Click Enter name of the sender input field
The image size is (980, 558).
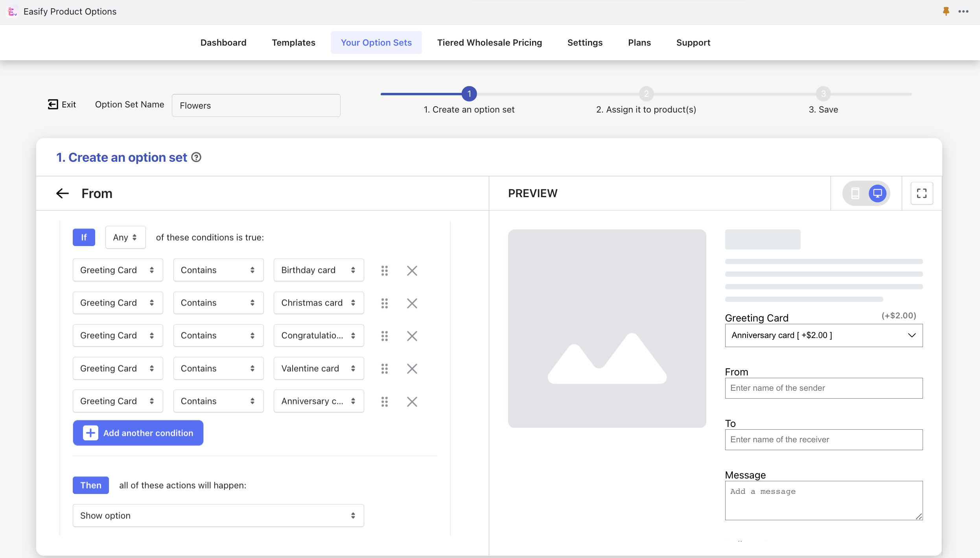(824, 388)
